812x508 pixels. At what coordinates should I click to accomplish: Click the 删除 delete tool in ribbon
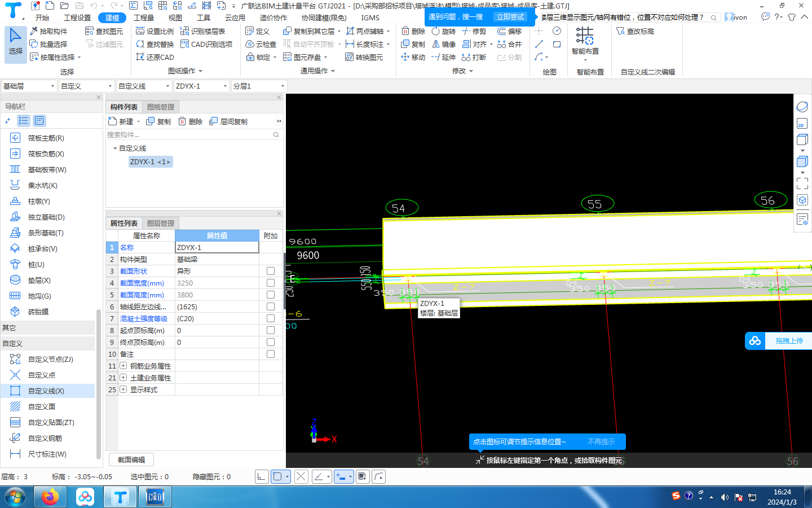coord(413,31)
